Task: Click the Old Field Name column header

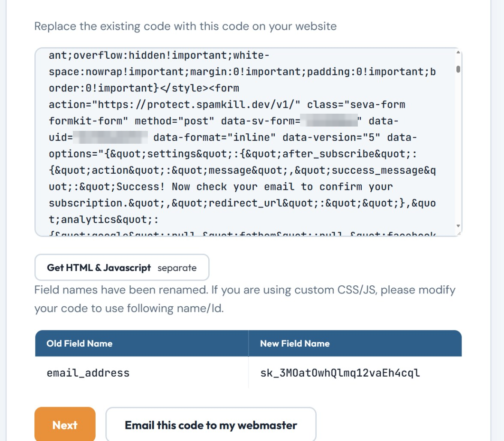Action: coord(142,343)
